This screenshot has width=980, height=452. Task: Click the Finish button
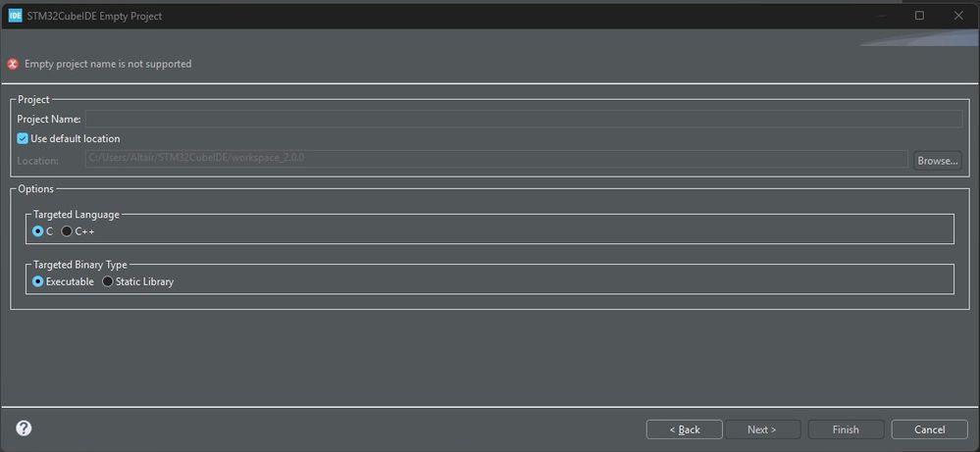coord(846,429)
